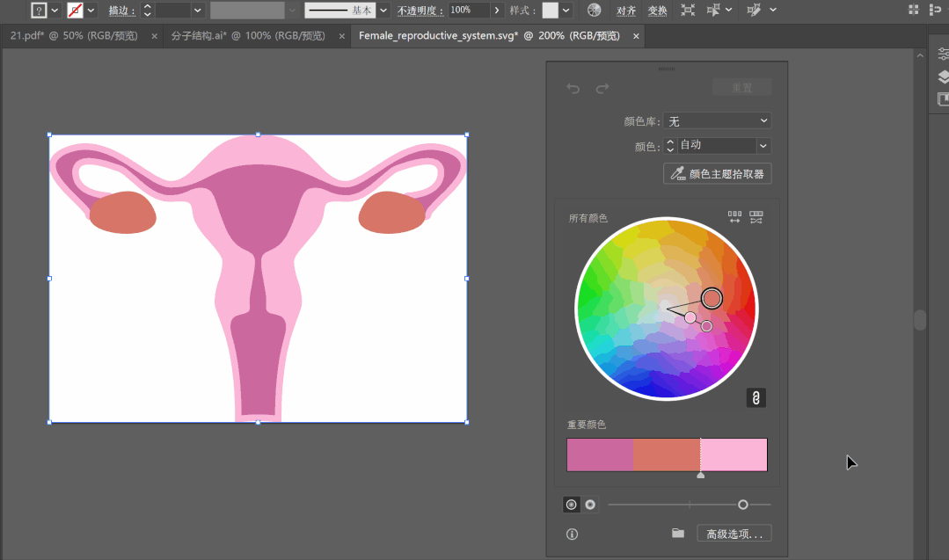
Task: Click the folder icon to save colors
Action: click(x=677, y=533)
